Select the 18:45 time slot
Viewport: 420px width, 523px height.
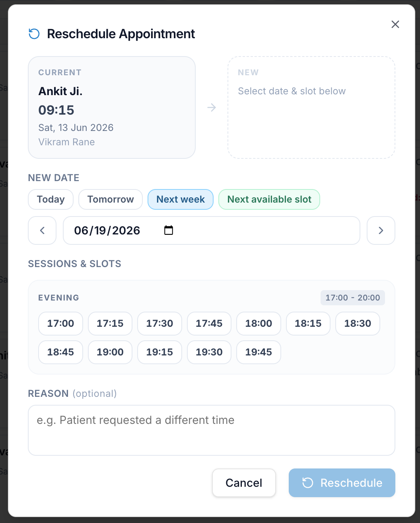click(x=60, y=352)
